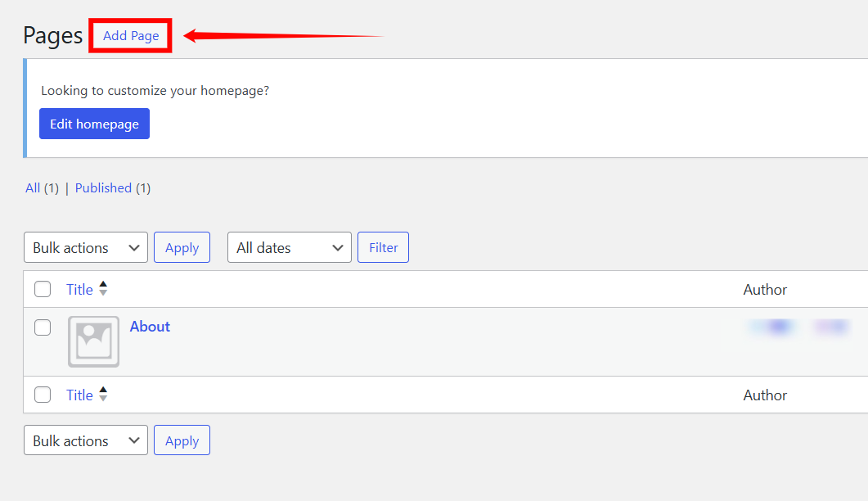Expand the All dates dropdown

point(289,247)
